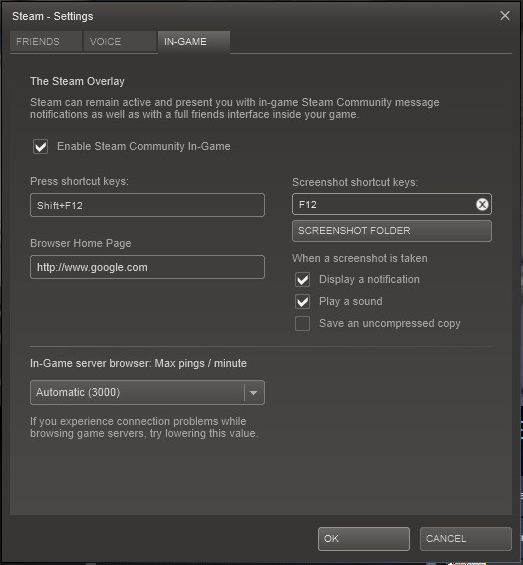This screenshot has width=523, height=565.
Task: Click the 'The Steam Overlay' heading
Action: pyautogui.click(x=77, y=81)
